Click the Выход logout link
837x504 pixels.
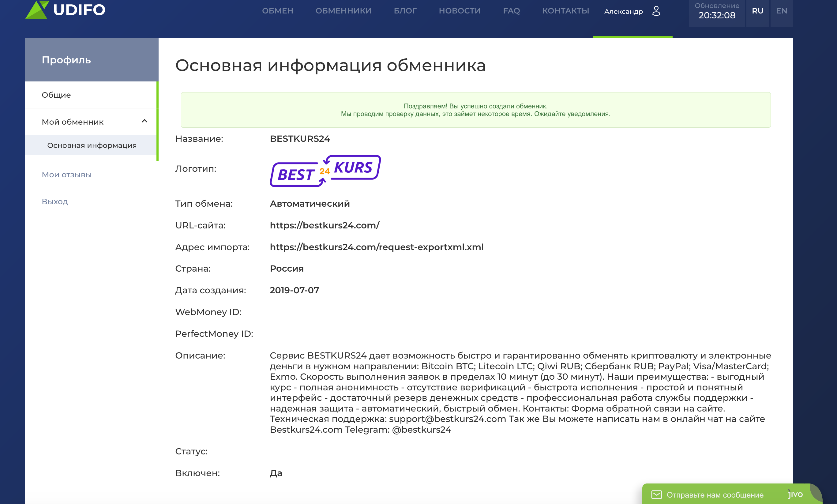(55, 202)
